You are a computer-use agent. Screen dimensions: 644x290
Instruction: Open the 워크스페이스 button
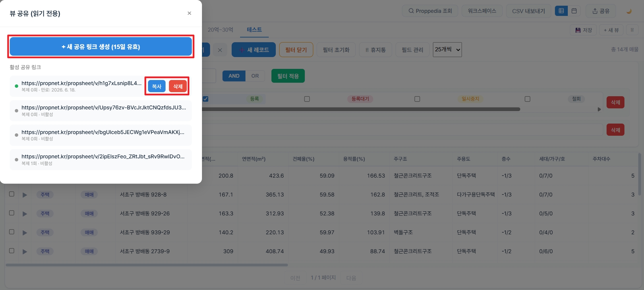click(x=482, y=11)
